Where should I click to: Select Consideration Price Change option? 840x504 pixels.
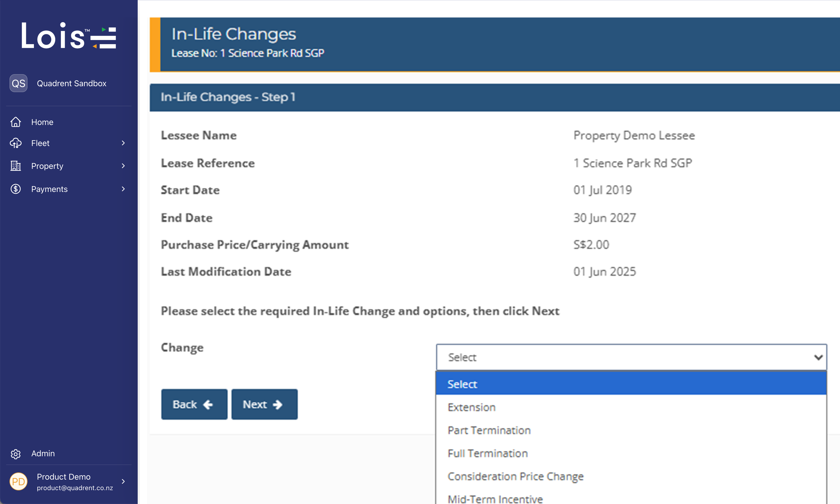[x=515, y=476]
